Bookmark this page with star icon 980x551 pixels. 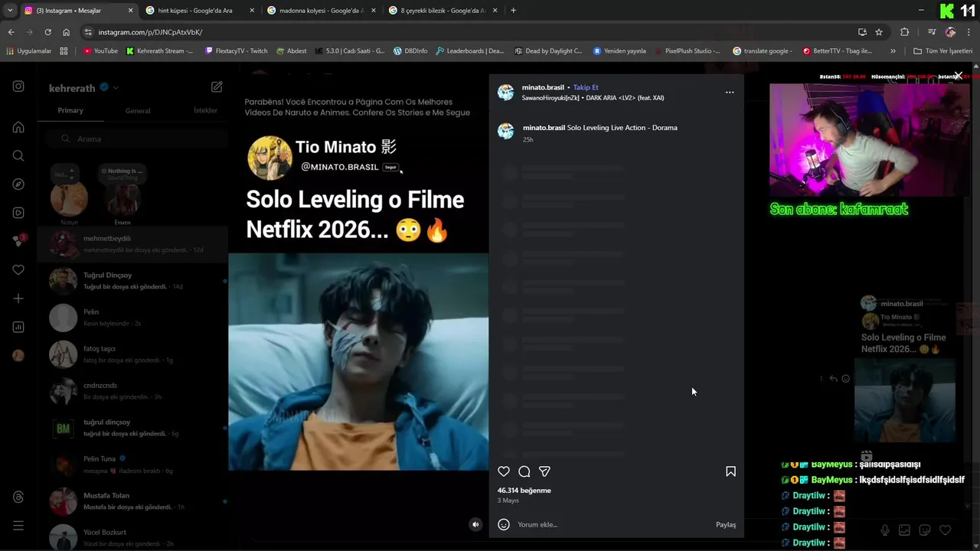click(879, 32)
